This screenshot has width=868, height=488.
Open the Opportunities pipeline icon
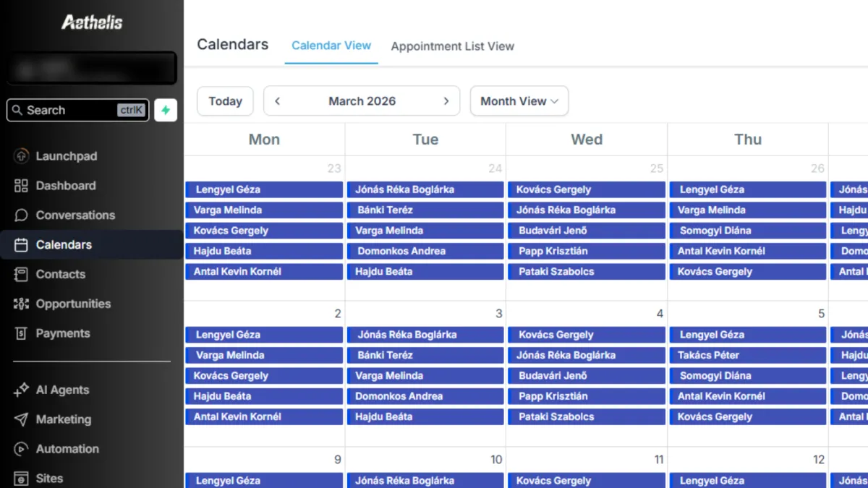pos(21,304)
